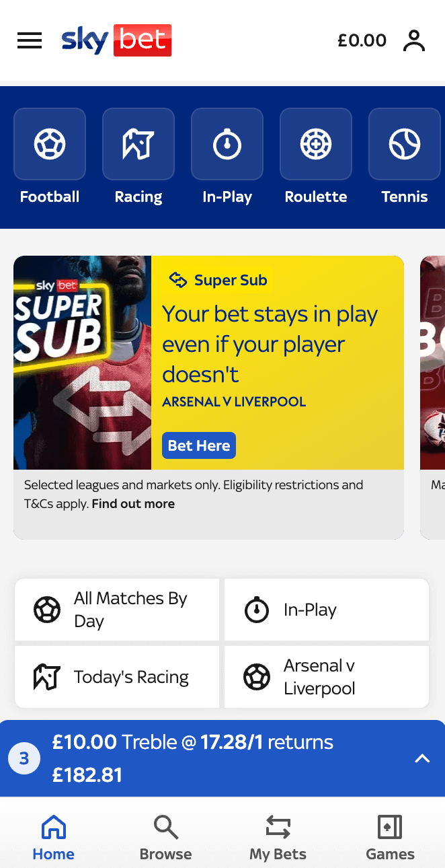The width and height of the screenshot is (445, 868).
Task: Open All Matches By Day shortcut
Action: click(117, 610)
